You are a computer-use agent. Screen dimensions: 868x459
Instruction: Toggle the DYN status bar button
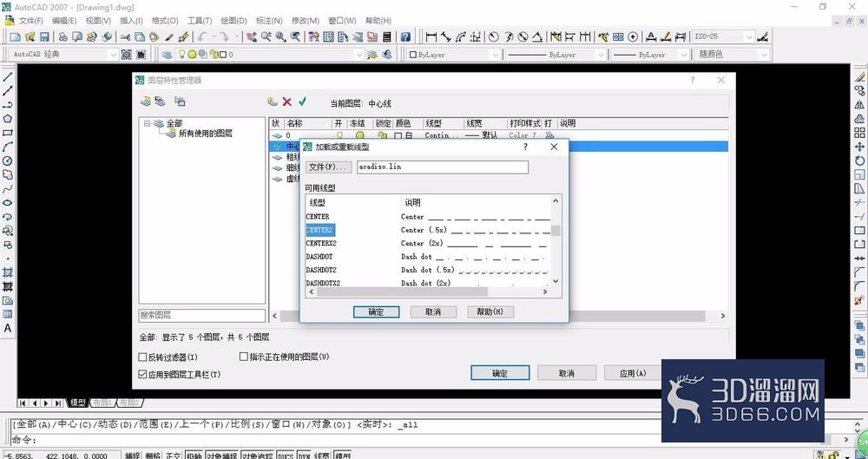304,456
